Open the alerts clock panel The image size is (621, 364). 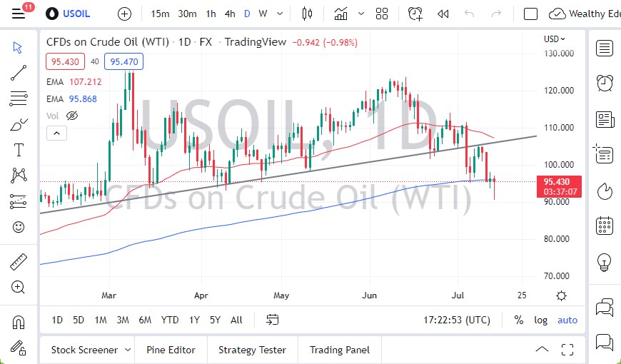(x=605, y=84)
